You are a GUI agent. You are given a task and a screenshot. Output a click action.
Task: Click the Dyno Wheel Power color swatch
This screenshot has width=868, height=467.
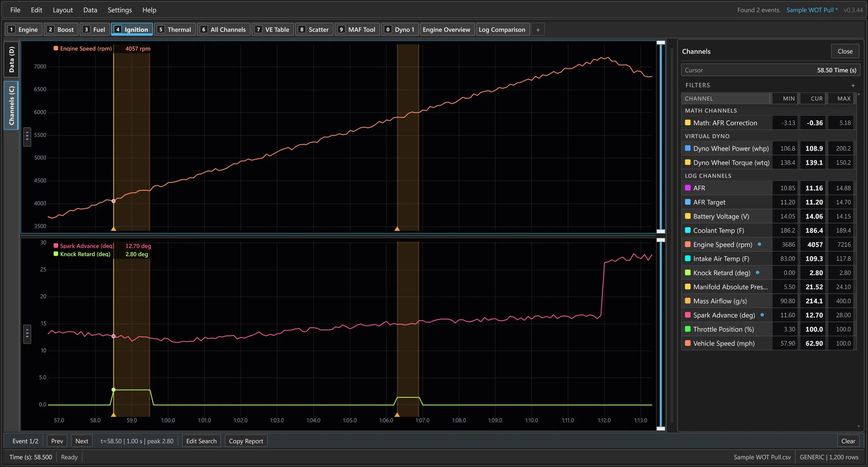pos(687,148)
